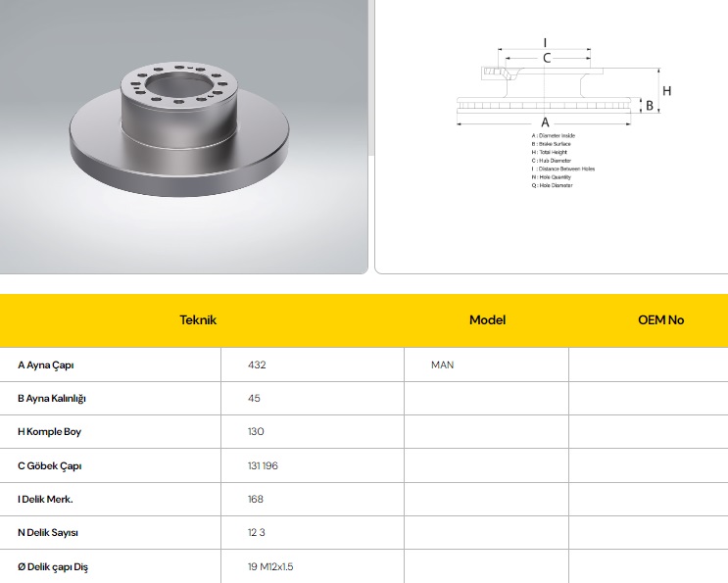The width and height of the screenshot is (728, 583).
Task: Select the B Ayna Kalınlığı row label
Action: point(52,399)
